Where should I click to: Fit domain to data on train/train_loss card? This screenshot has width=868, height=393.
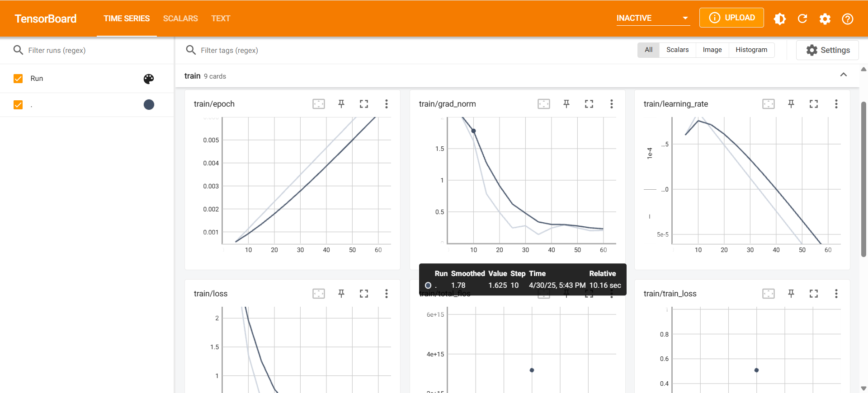(769, 294)
